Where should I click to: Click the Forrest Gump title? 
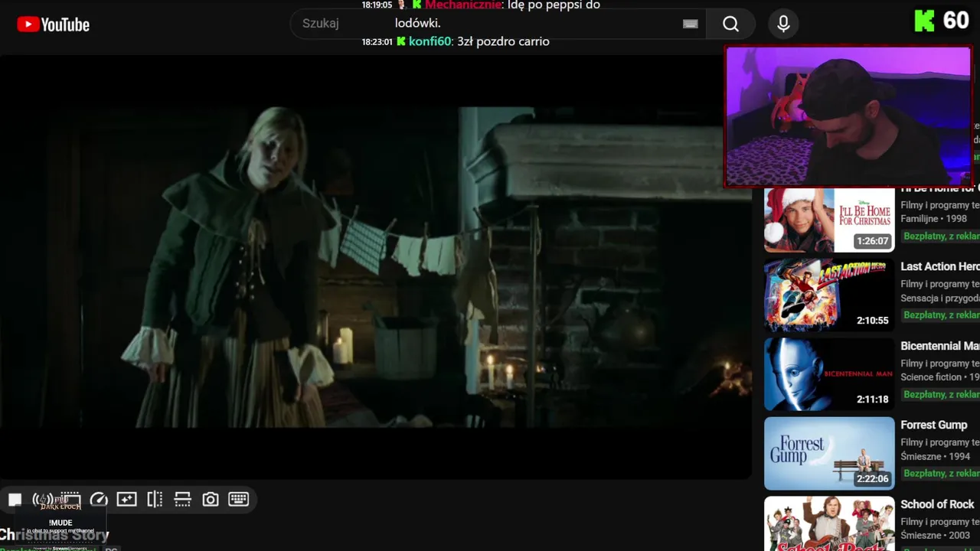tap(934, 425)
